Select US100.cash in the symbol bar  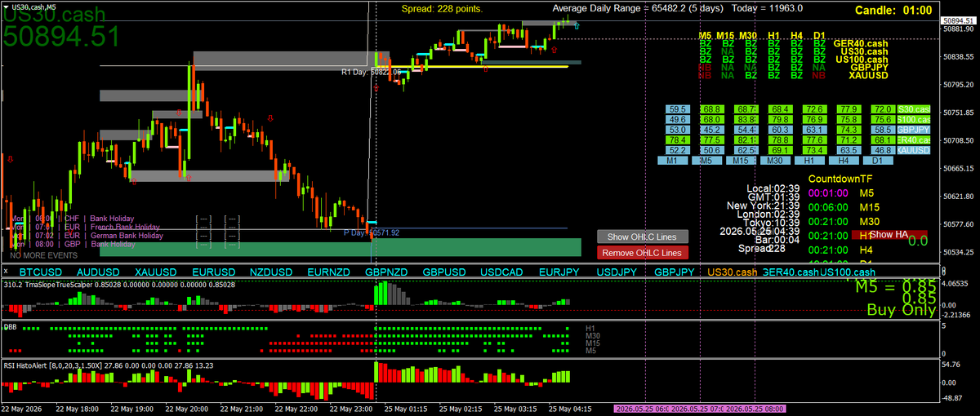pos(848,272)
